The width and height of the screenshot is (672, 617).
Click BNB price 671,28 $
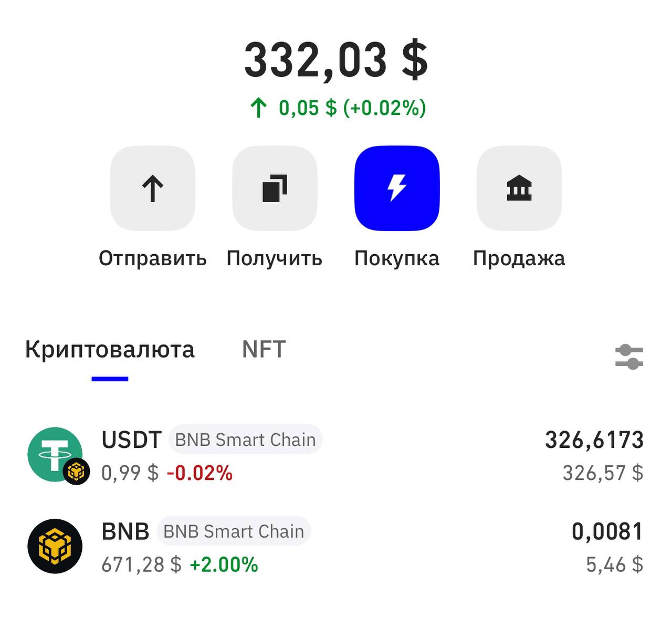(x=141, y=565)
